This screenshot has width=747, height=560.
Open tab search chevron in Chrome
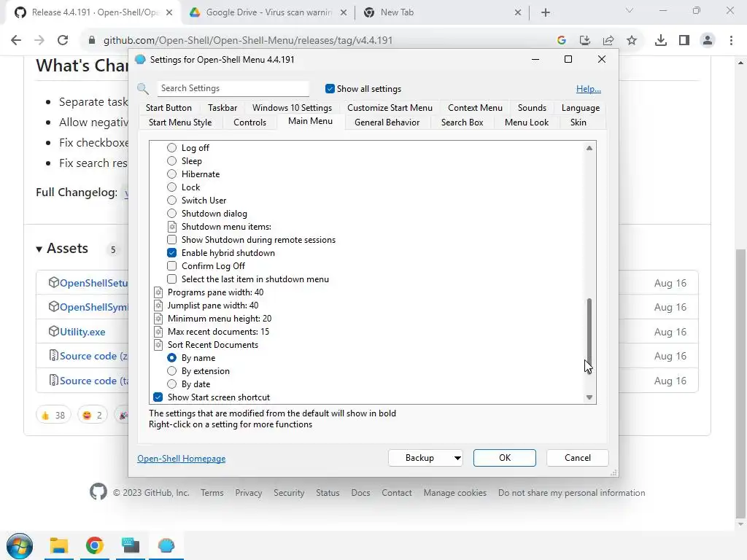(630, 10)
